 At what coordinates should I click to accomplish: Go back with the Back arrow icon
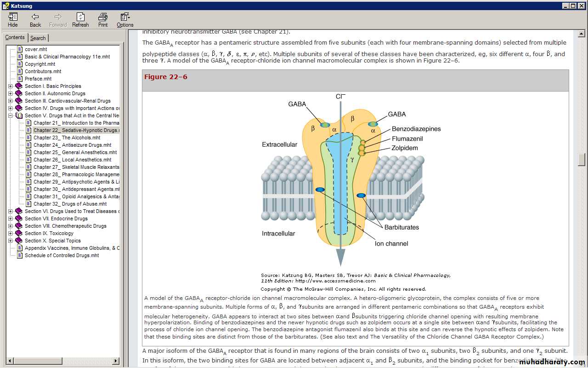[x=35, y=19]
